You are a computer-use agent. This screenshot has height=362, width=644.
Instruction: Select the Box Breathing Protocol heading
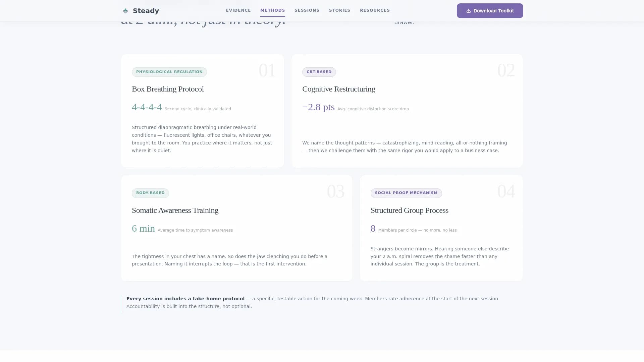(x=168, y=89)
